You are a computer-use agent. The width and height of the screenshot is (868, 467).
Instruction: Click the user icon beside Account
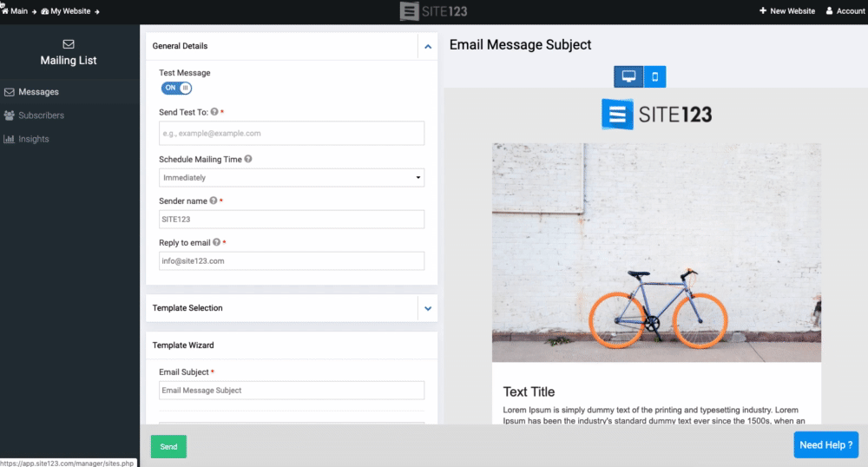coord(829,10)
